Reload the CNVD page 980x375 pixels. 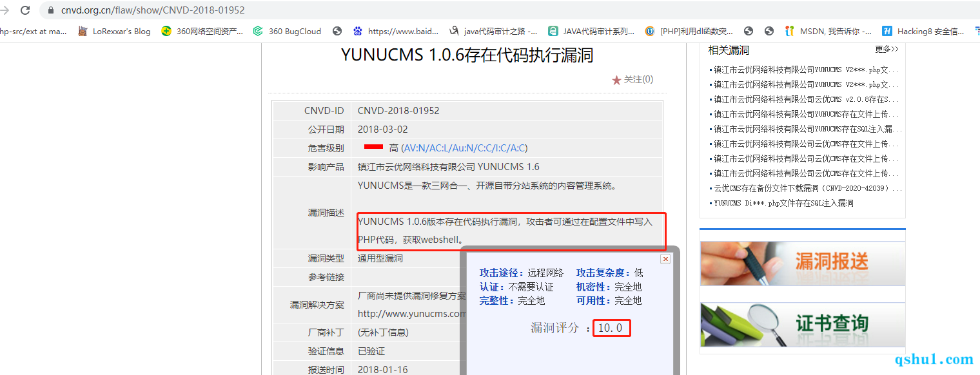tap(25, 10)
